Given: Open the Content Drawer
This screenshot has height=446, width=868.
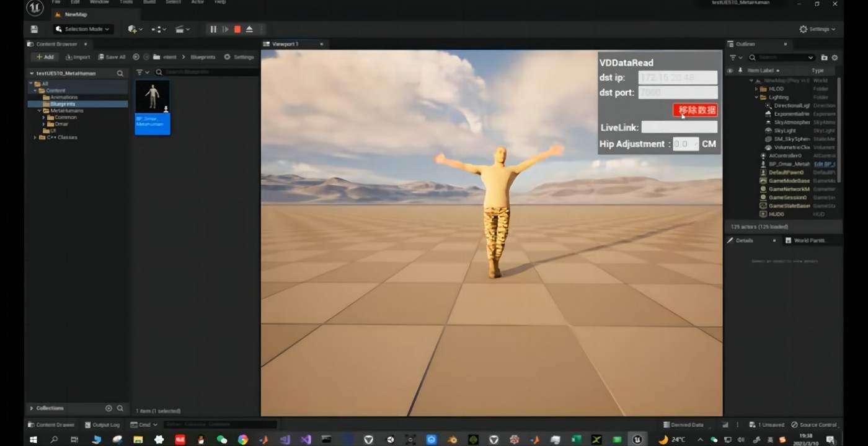Looking at the screenshot, I should [x=51, y=425].
